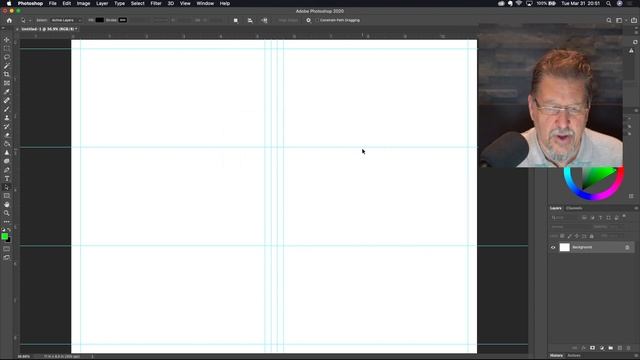Select the Crop tool

pyautogui.click(x=7, y=74)
